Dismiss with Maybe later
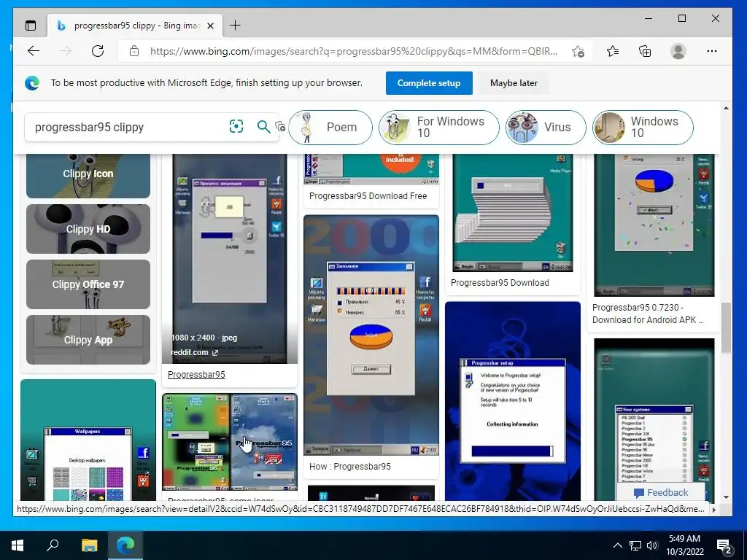This screenshot has width=747, height=560. (x=514, y=83)
